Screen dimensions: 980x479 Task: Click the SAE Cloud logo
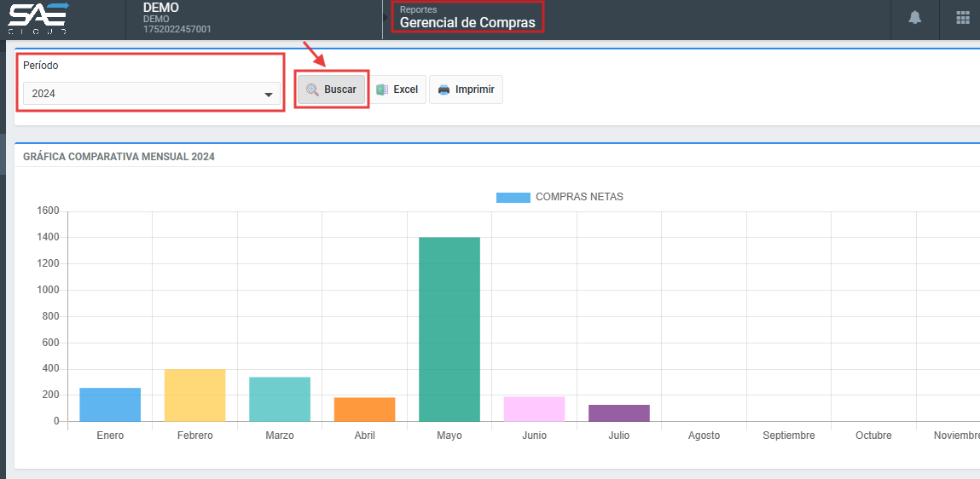click(38, 18)
